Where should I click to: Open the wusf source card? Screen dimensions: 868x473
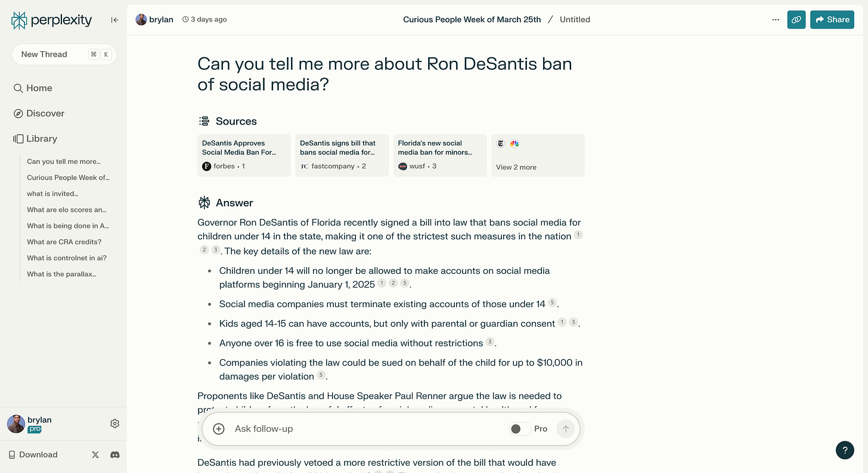440,155
